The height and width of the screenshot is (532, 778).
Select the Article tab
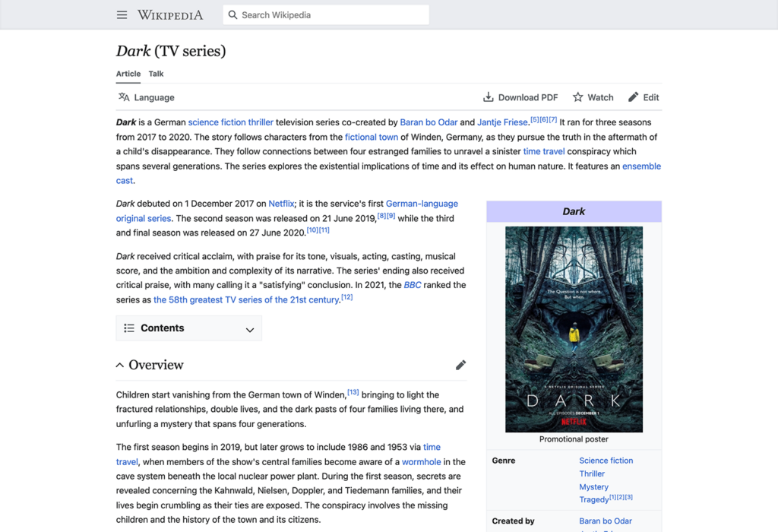click(x=128, y=74)
